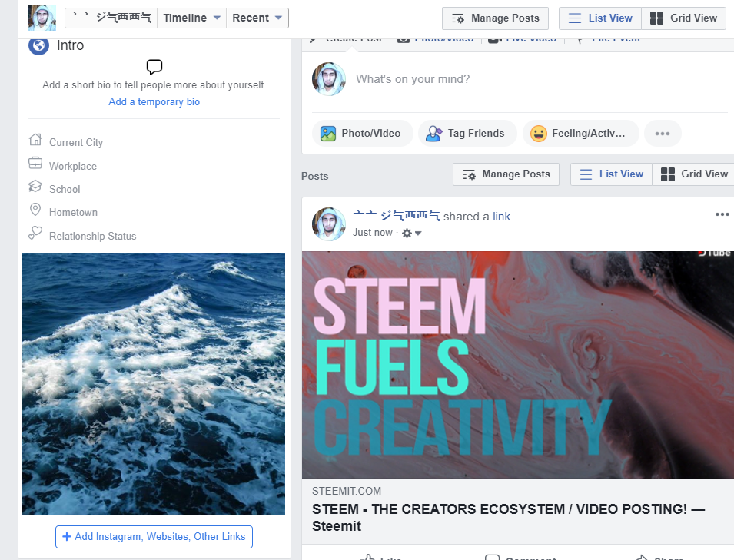734x560 pixels.
Task: Click composer profile picture
Action: click(x=329, y=79)
